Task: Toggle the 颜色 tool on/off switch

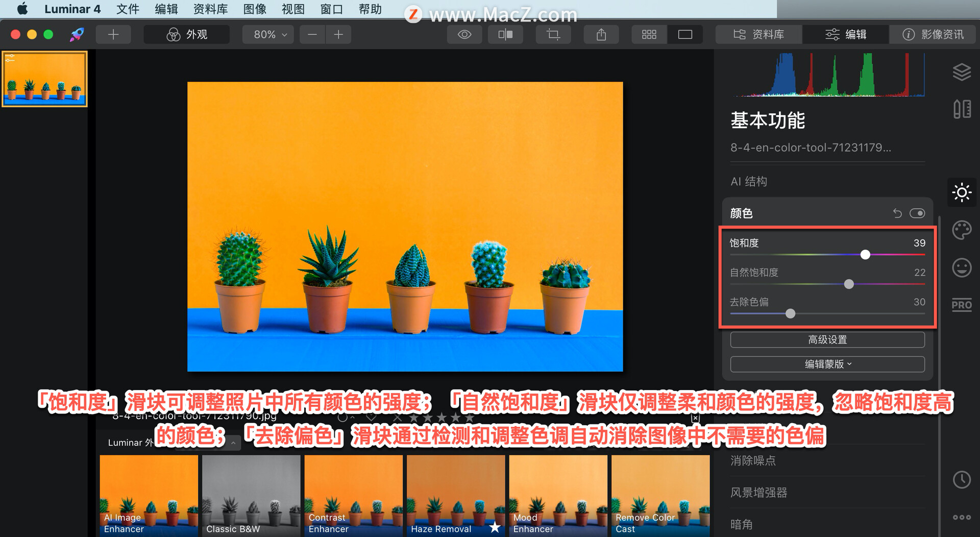Action: coord(917,213)
